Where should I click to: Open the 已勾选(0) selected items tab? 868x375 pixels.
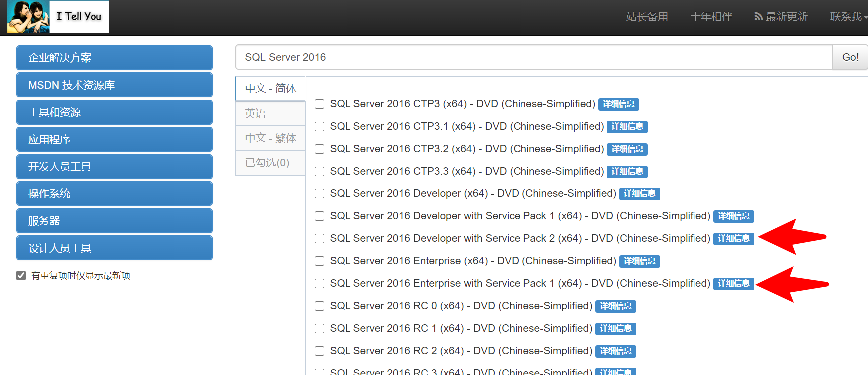(270, 163)
